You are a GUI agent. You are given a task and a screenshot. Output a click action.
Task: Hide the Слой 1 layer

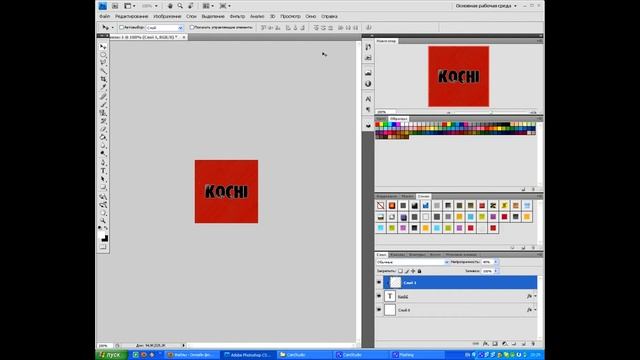coord(379,282)
